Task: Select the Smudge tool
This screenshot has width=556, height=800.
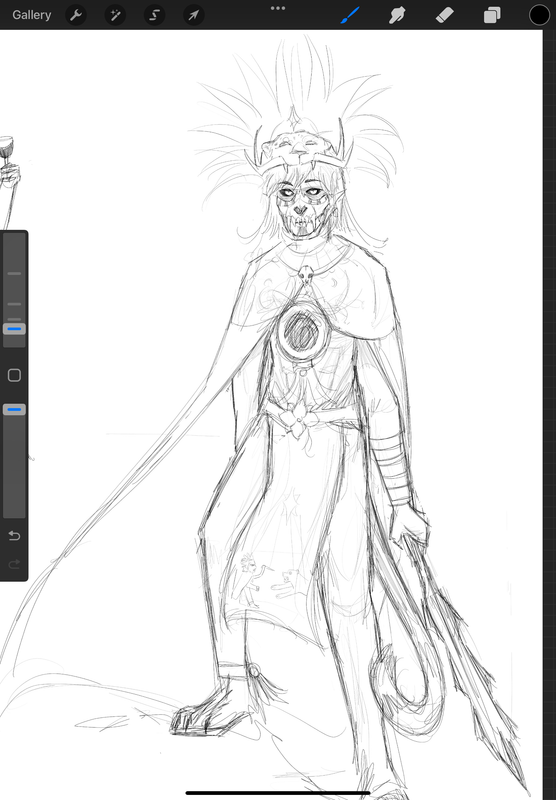Action: click(x=397, y=15)
